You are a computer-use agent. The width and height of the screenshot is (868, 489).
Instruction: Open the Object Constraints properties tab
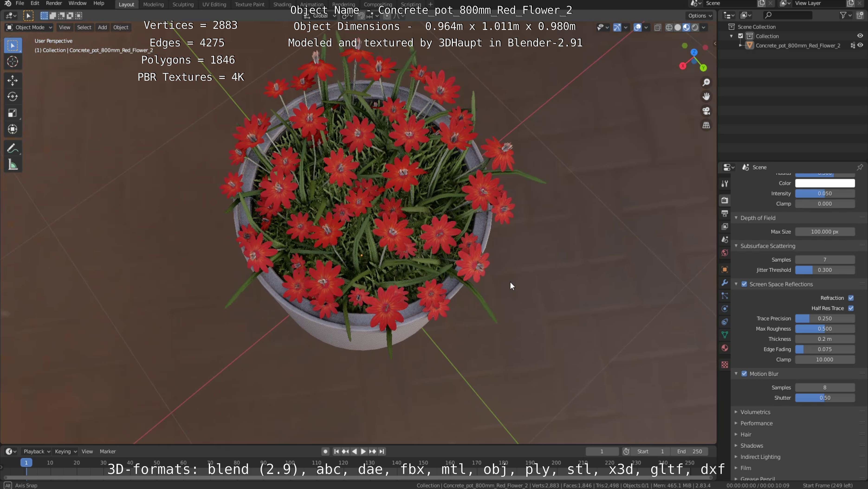(x=725, y=322)
